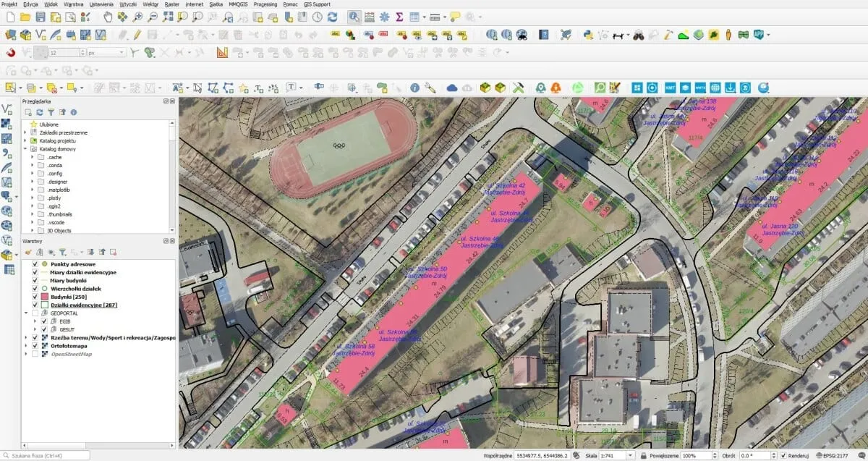868x461 pixels.
Task: Select the .matplotlib folder
Action: 60,190
